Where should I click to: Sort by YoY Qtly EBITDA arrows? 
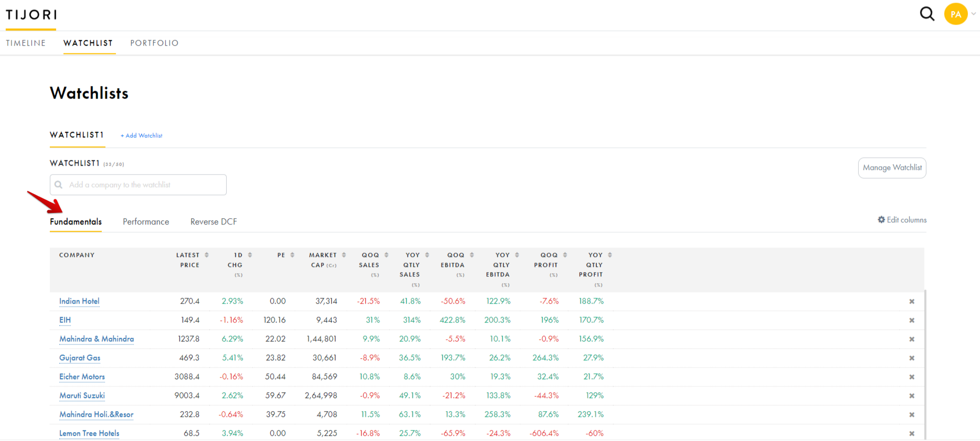click(517, 255)
